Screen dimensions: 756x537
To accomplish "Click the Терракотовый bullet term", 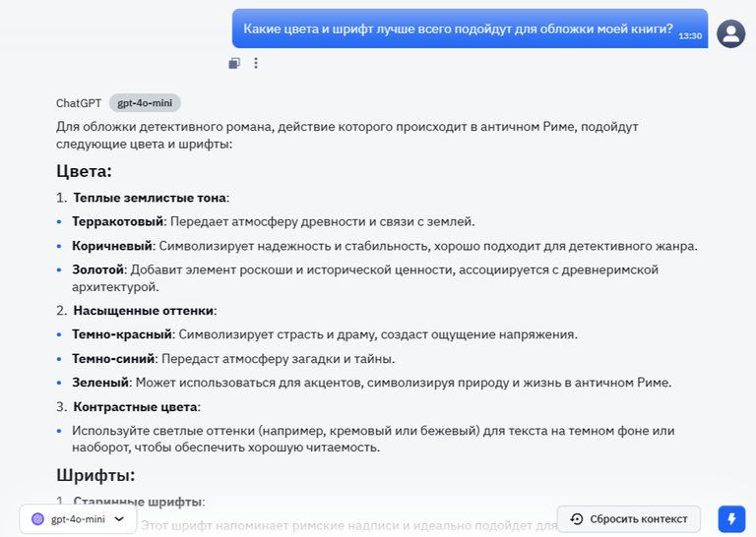I will [x=118, y=221].
